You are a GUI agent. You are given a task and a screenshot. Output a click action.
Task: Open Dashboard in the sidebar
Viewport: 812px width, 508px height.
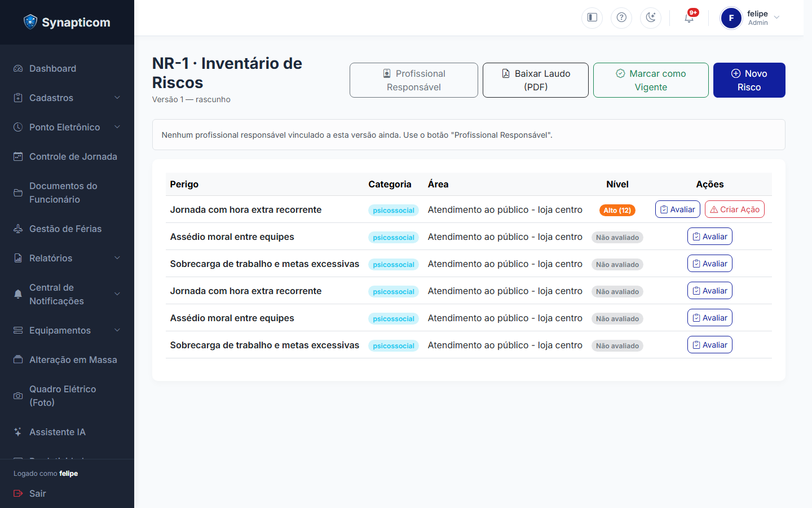pyautogui.click(x=67, y=68)
